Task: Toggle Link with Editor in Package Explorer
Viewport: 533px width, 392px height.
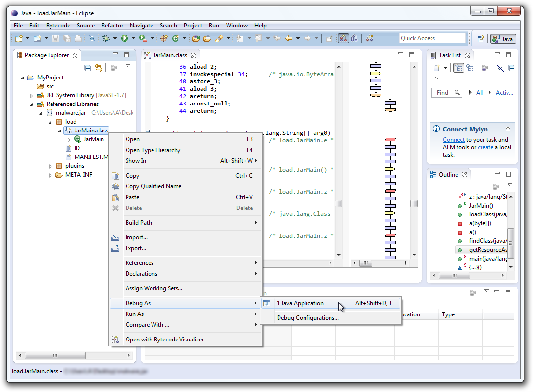Action: click(x=98, y=68)
